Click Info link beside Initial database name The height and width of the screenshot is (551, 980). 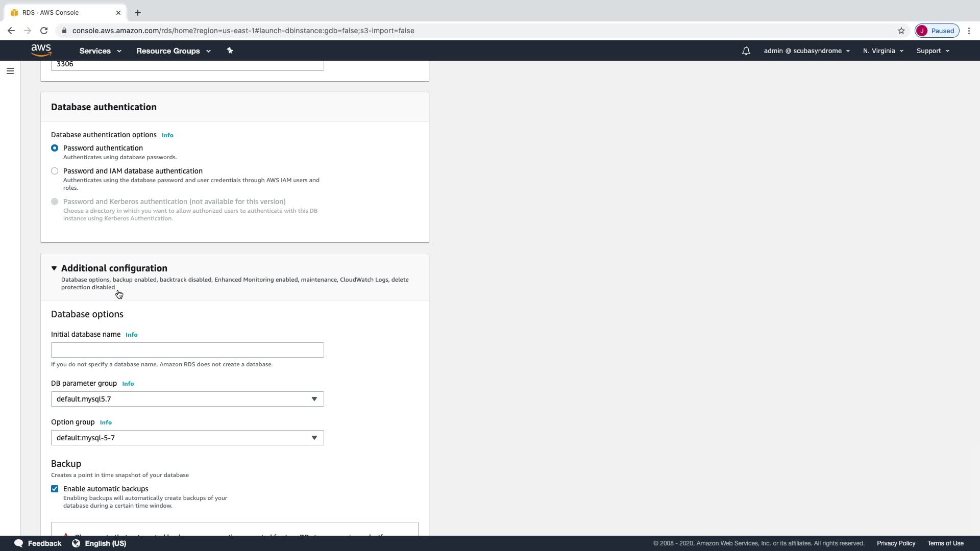click(x=131, y=335)
